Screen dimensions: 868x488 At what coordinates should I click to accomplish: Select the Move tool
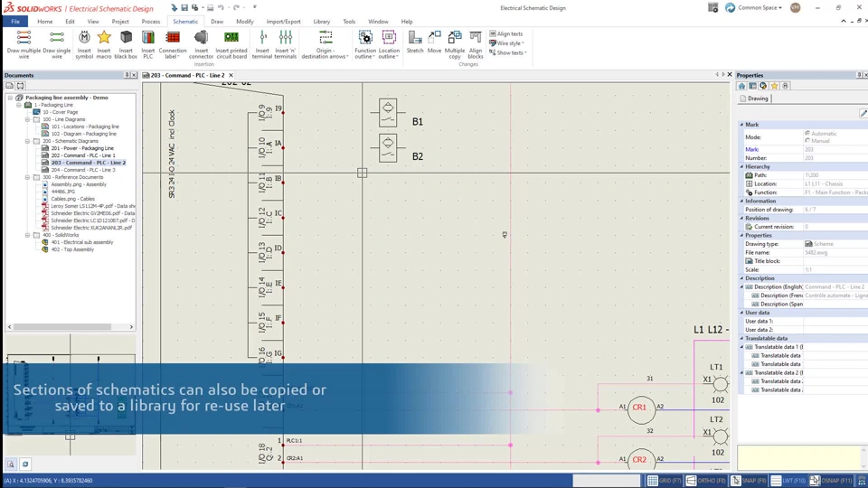(435, 42)
